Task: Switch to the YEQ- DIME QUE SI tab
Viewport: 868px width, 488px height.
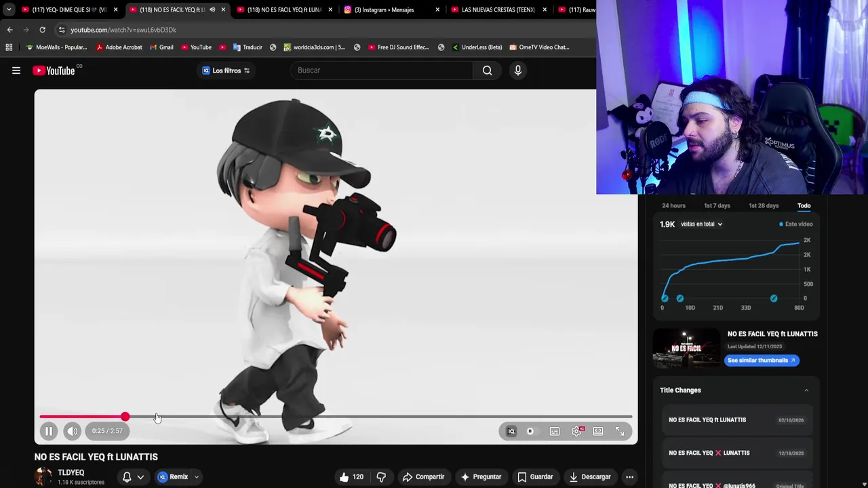Action: click(68, 9)
